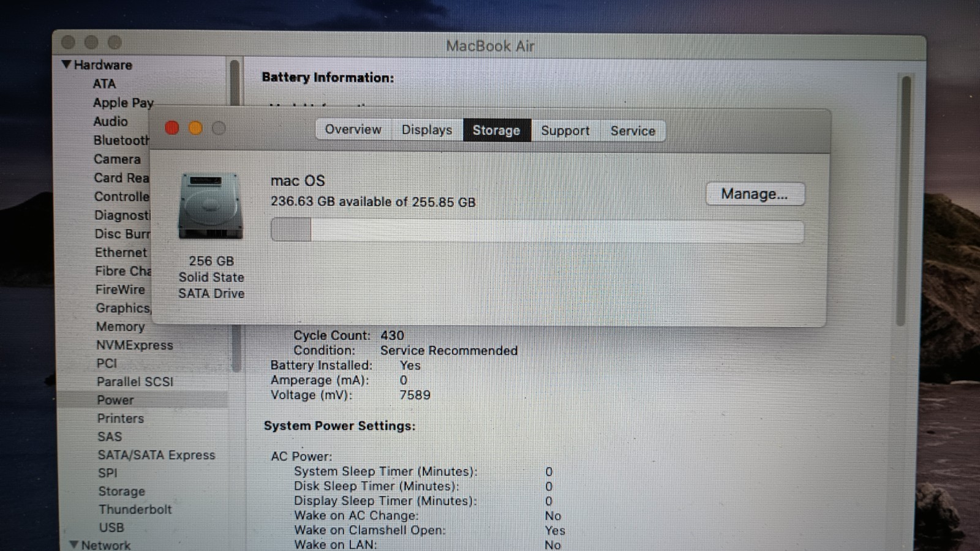The height and width of the screenshot is (551, 980).
Task: Click the hard drive icon
Action: click(211, 206)
